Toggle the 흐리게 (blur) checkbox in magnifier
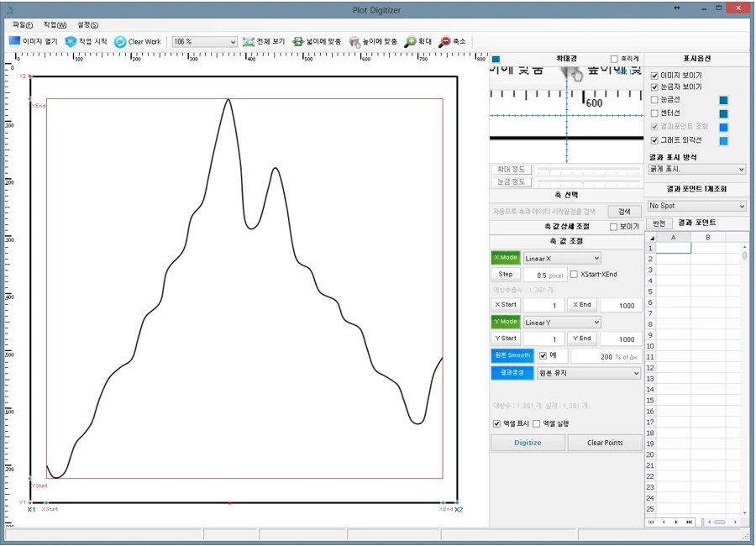The height and width of the screenshot is (546, 756). pyautogui.click(x=614, y=59)
